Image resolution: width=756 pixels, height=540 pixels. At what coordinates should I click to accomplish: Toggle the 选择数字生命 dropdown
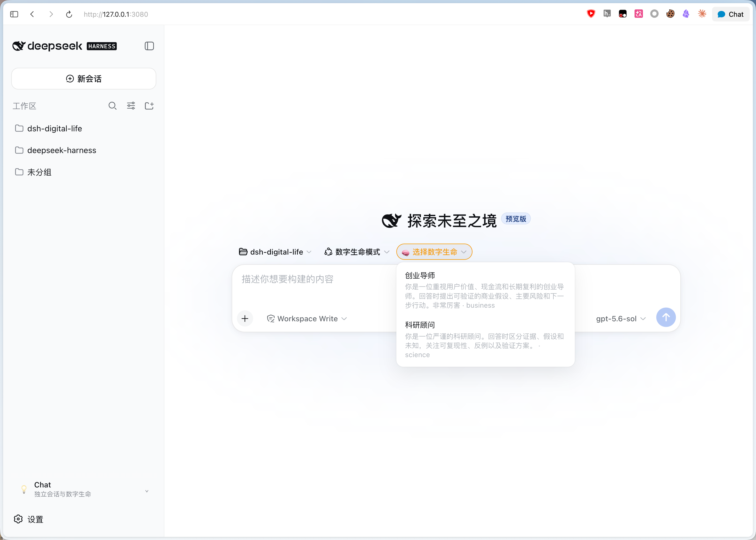434,252
